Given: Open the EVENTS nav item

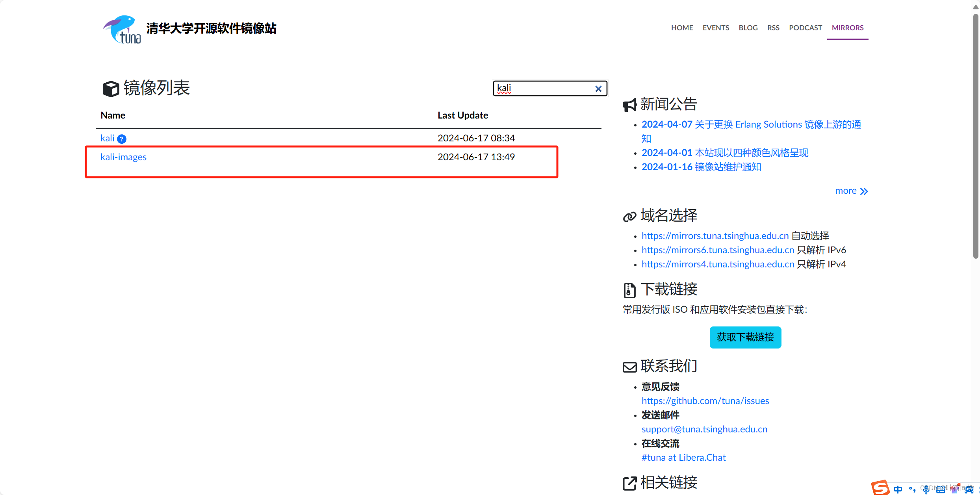Looking at the screenshot, I should (x=716, y=28).
